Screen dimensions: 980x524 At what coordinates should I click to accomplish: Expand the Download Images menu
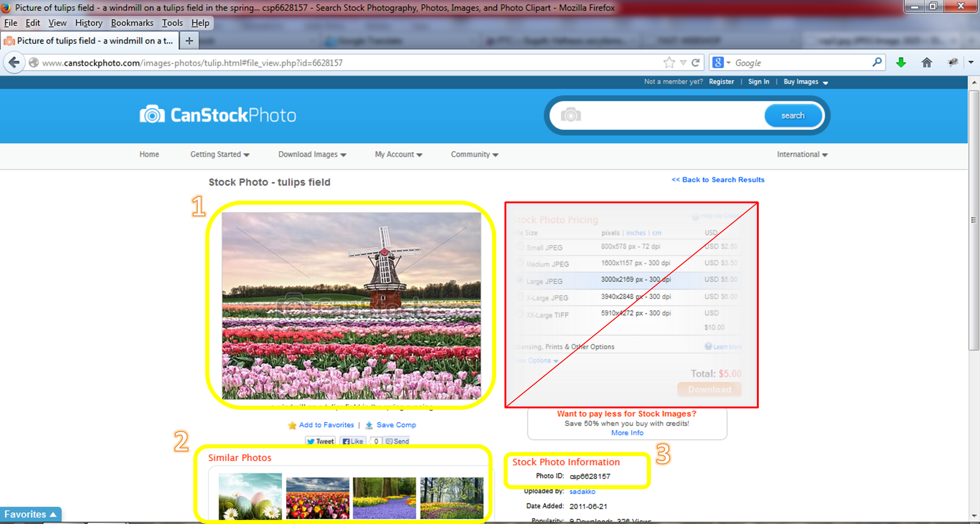coord(312,154)
